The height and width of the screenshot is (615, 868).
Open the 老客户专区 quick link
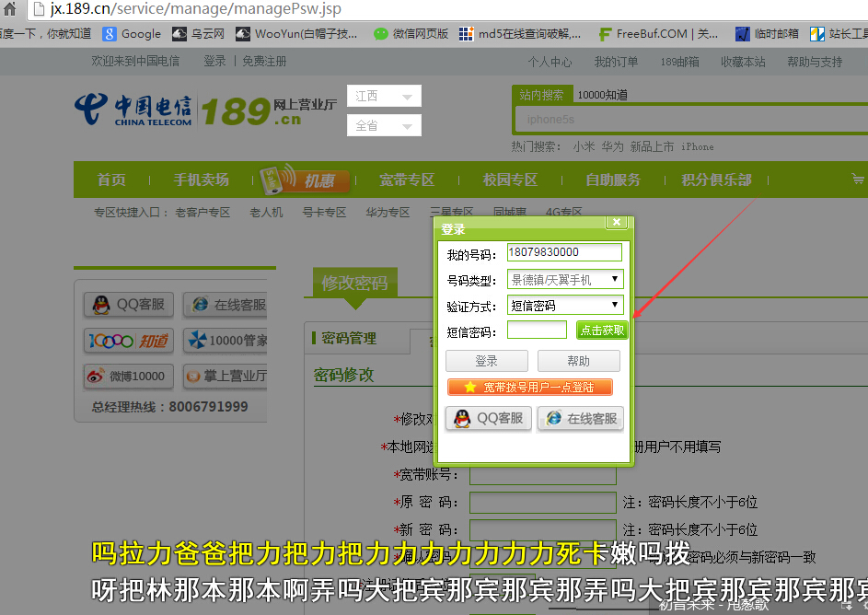pyautogui.click(x=203, y=213)
